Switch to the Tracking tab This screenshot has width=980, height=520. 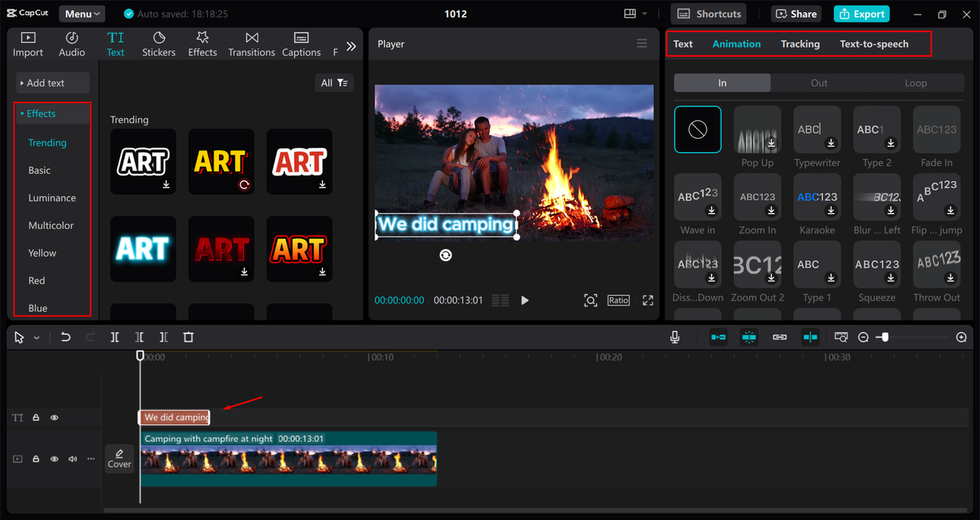(x=800, y=44)
